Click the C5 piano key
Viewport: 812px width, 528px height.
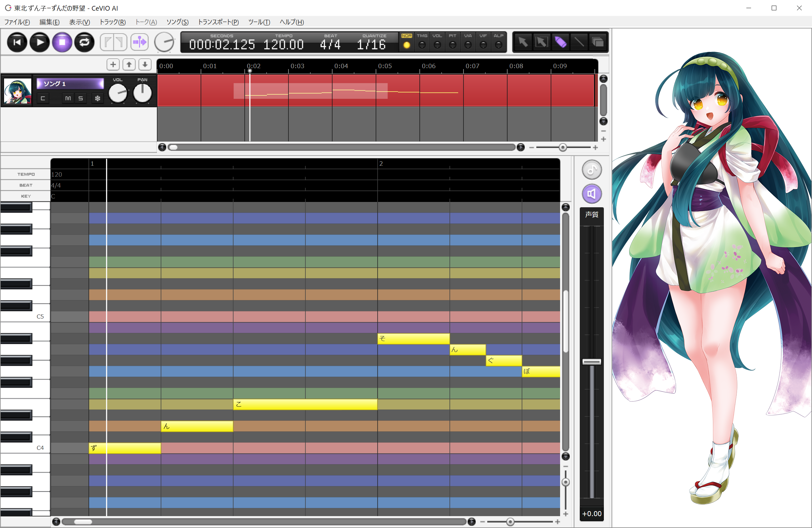point(25,316)
